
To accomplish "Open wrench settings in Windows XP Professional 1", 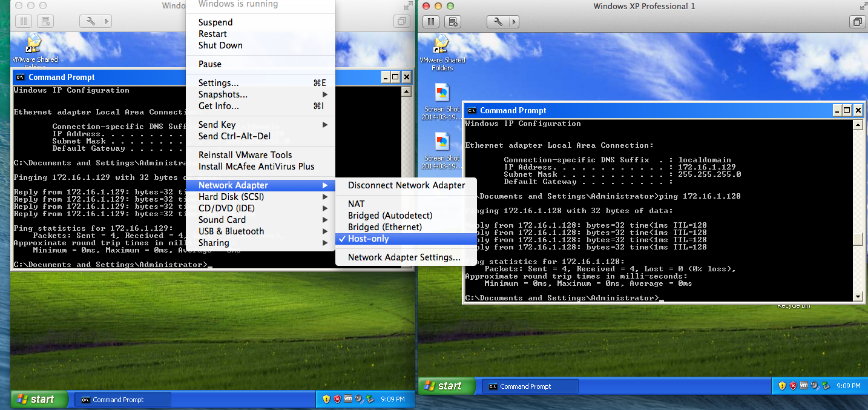I will coord(498,22).
